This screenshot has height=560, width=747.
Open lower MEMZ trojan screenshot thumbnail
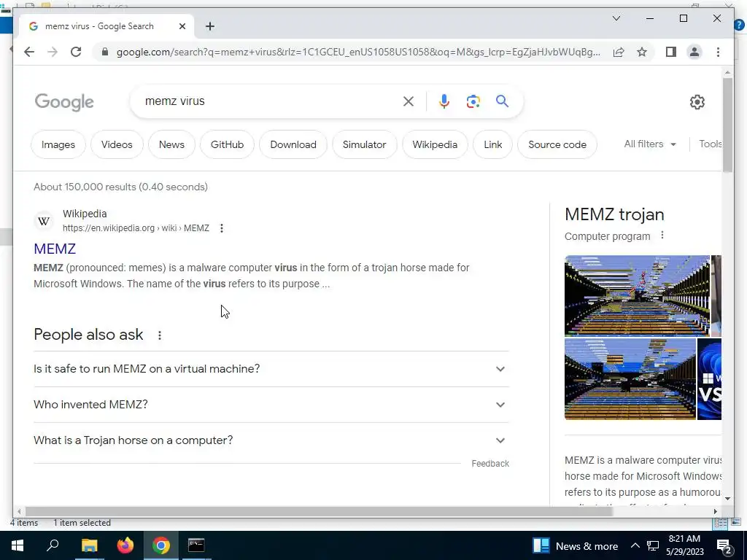[630, 379]
